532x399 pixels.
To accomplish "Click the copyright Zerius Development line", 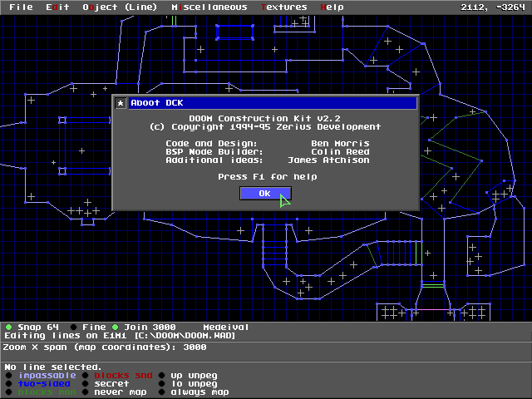I will [x=265, y=127].
